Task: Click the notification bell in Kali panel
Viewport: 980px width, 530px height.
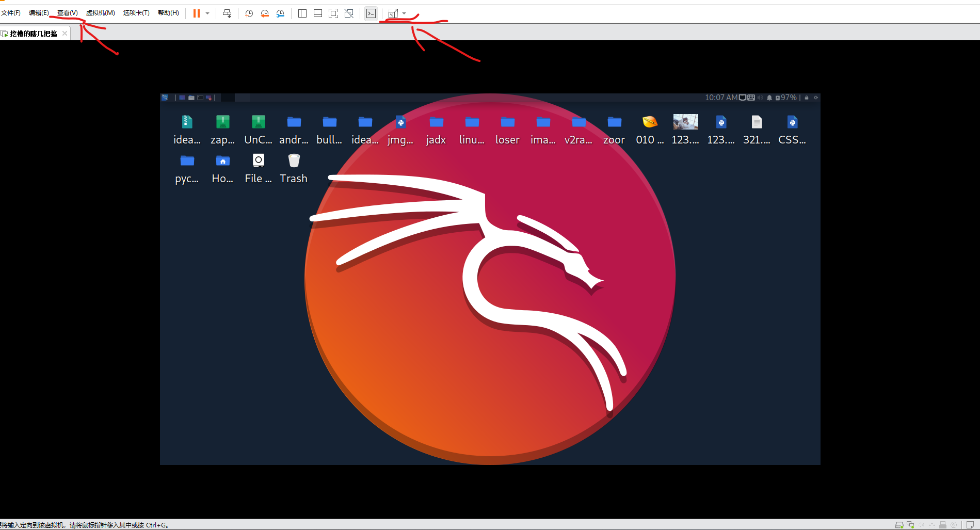Action: coord(769,98)
